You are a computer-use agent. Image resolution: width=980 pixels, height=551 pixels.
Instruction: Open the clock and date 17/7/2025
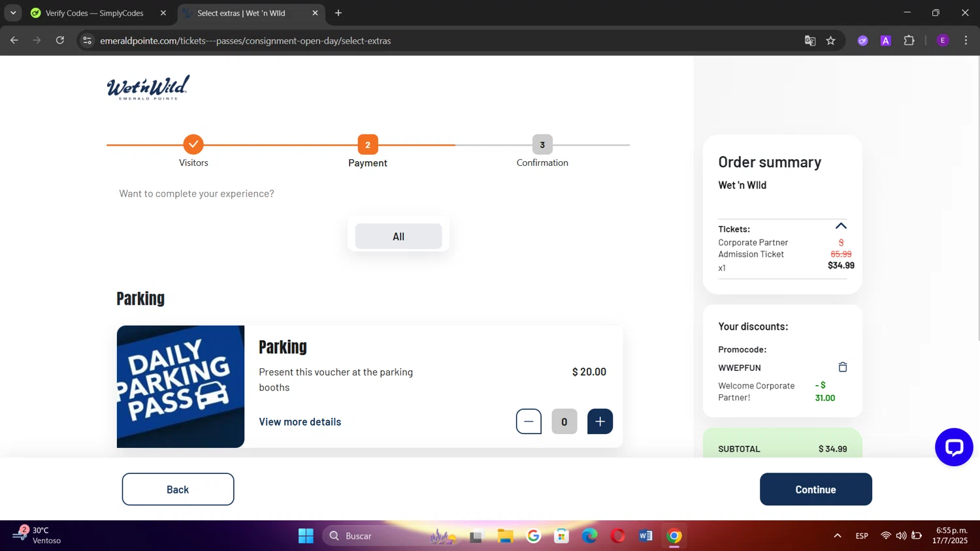coord(951,535)
